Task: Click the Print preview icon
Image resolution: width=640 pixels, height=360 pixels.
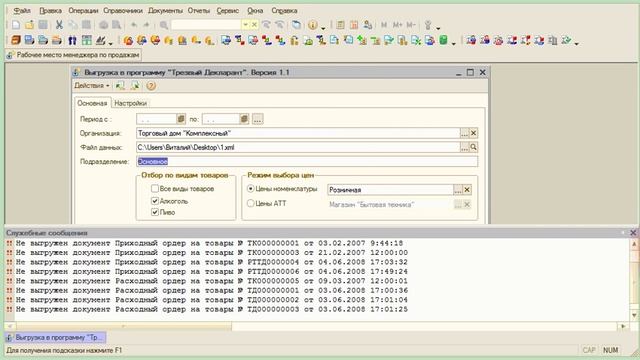Action: tap(117, 25)
